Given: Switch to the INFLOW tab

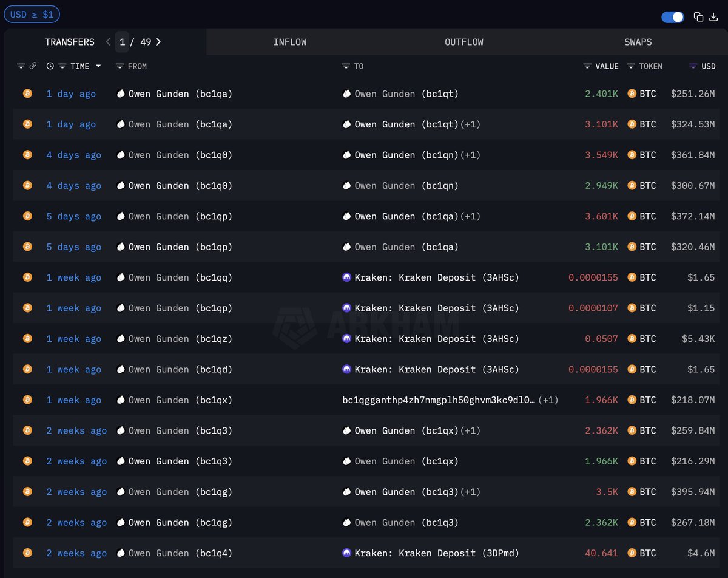Looking at the screenshot, I should coord(290,42).
